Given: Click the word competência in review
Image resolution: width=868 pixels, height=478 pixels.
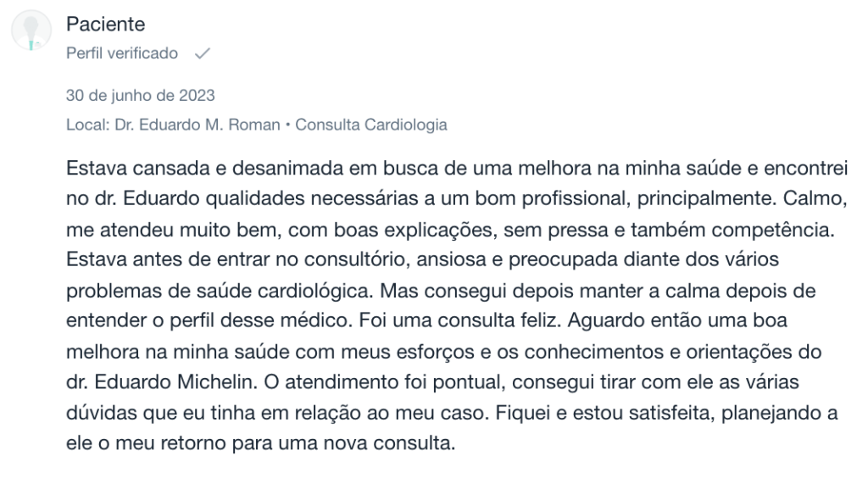Looking at the screenshot, I should pos(772,230).
